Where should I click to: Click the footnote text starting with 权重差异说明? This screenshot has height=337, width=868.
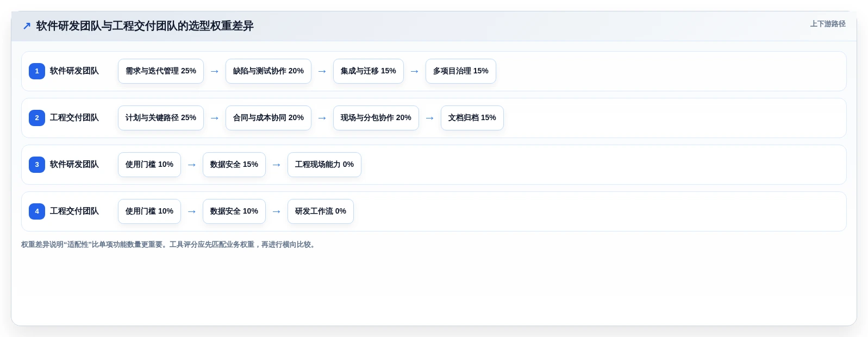tap(169, 245)
